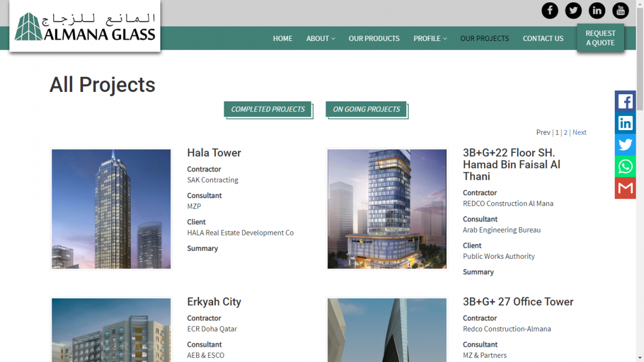Click the 'ECR Doha Qatar' contractor text
Viewport: 644px width, 362px height.
(x=212, y=329)
